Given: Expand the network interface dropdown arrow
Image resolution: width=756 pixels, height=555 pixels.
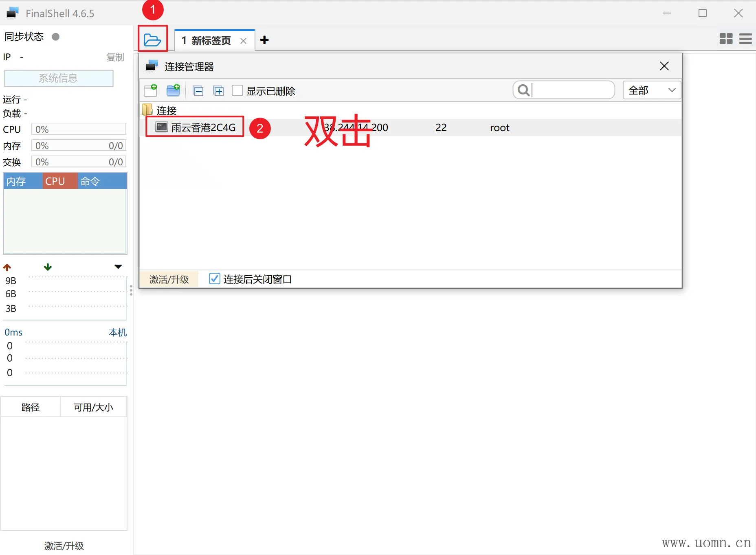Looking at the screenshot, I should click(x=118, y=267).
